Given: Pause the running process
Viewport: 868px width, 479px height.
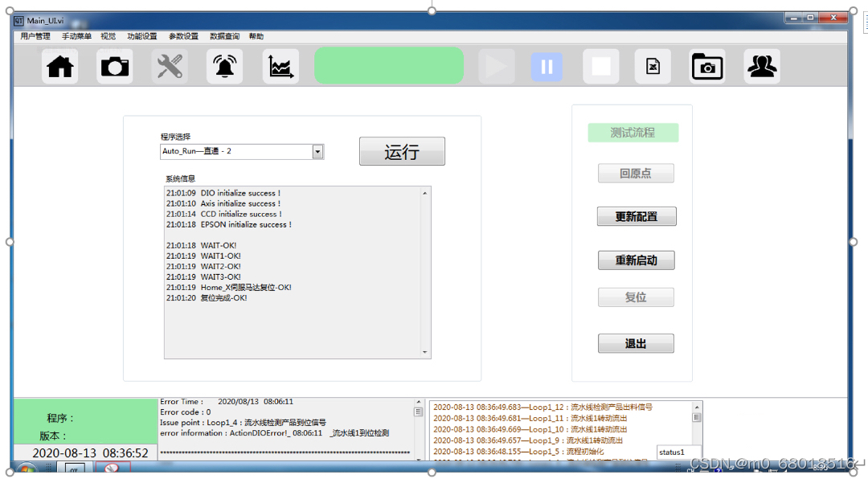Looking at the screenshot, I should pyautogui.click(x=547, y=67).
